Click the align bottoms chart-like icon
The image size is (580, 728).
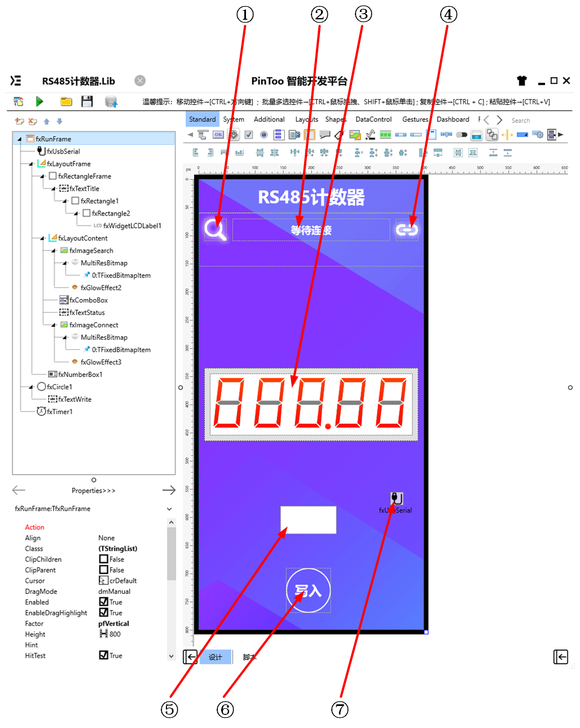(239, 152)
